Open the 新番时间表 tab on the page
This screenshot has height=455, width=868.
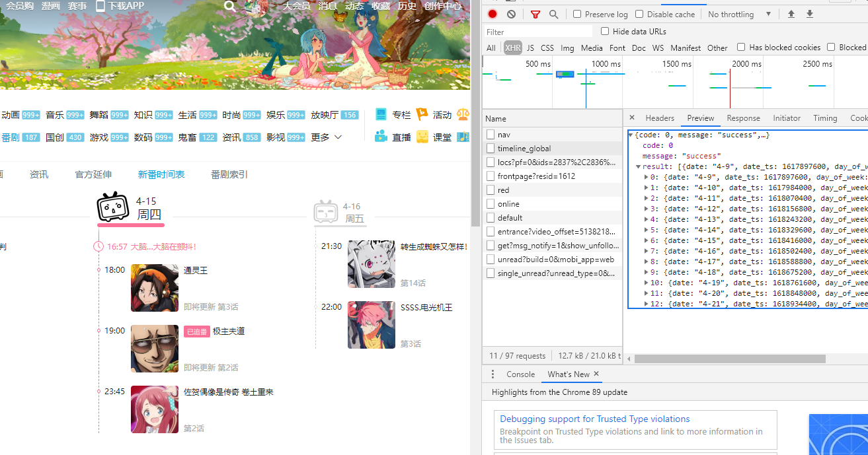tap(161, 174)
